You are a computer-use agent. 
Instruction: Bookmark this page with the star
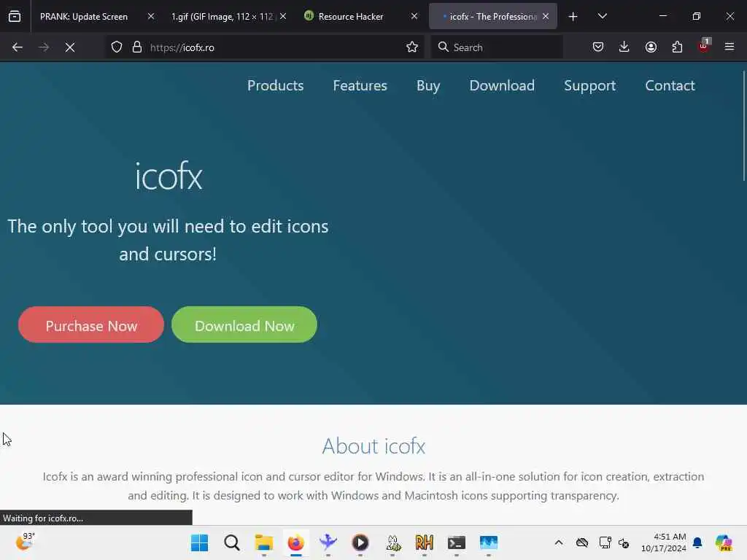(x=412, y=47)
